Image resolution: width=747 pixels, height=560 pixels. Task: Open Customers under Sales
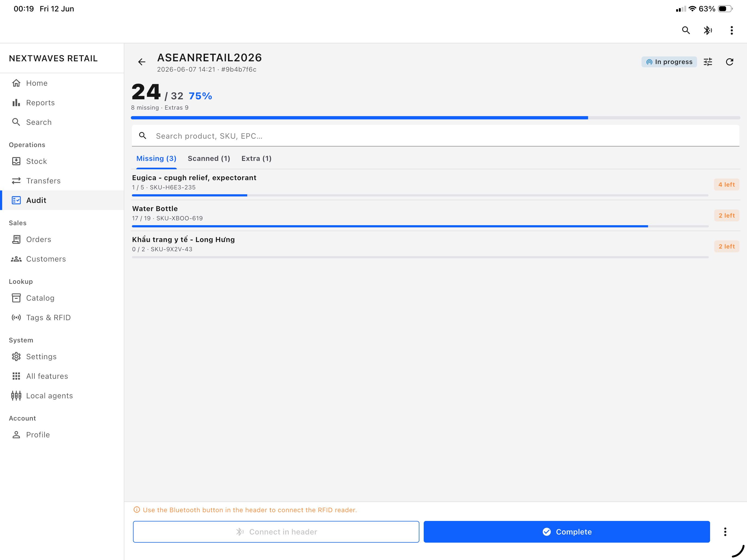coord(62,259)
